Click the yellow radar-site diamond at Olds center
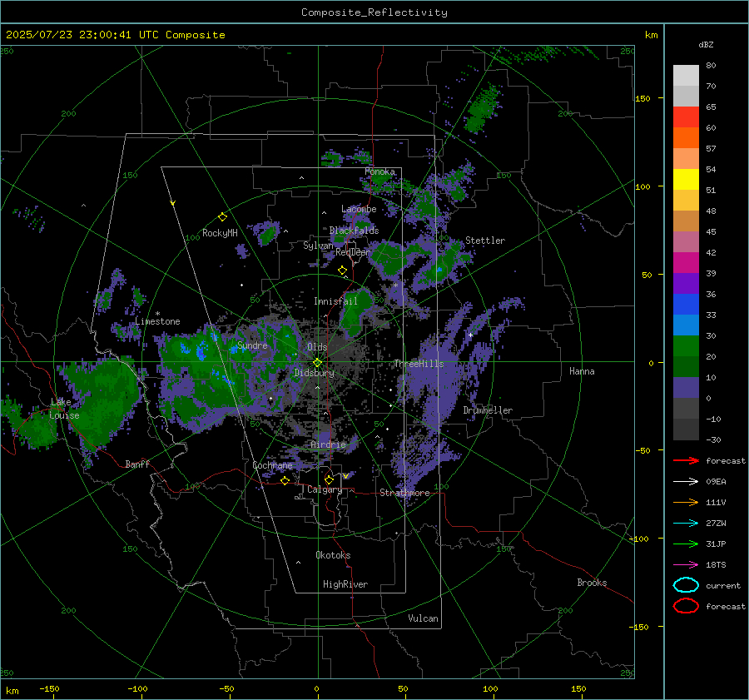Image resolution: width=749 pixels, height=700 pixels. pos(317,363)
